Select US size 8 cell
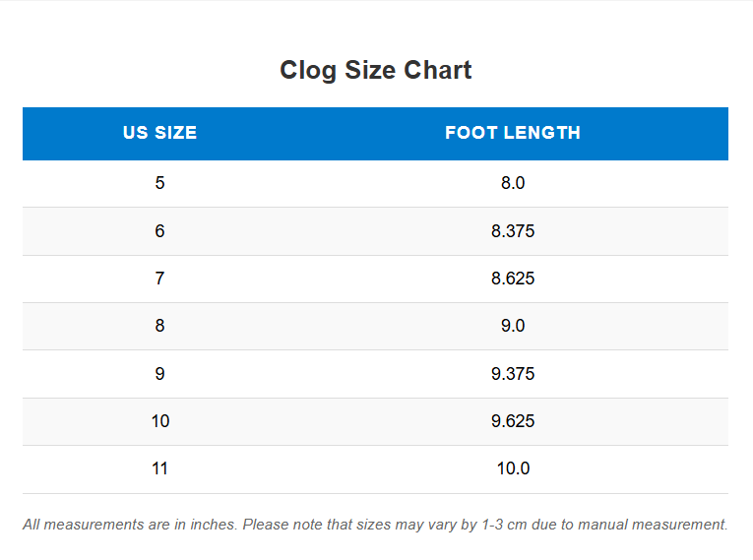 [159, 326]
